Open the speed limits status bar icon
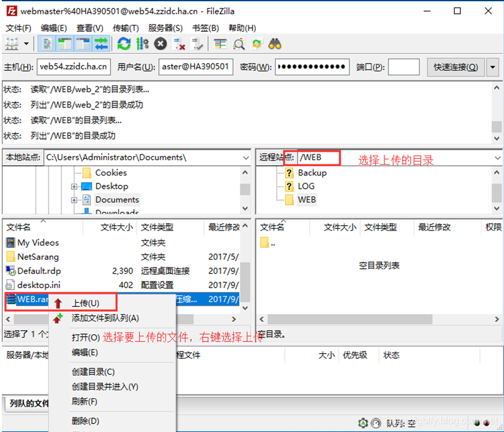The width and height of the screenshot is (504, 432). [376, 424]
